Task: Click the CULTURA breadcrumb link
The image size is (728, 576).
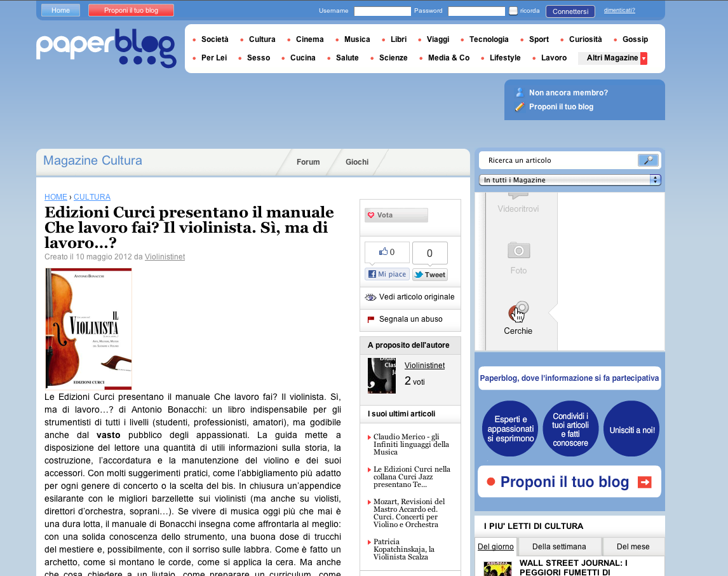Action: 92,197
